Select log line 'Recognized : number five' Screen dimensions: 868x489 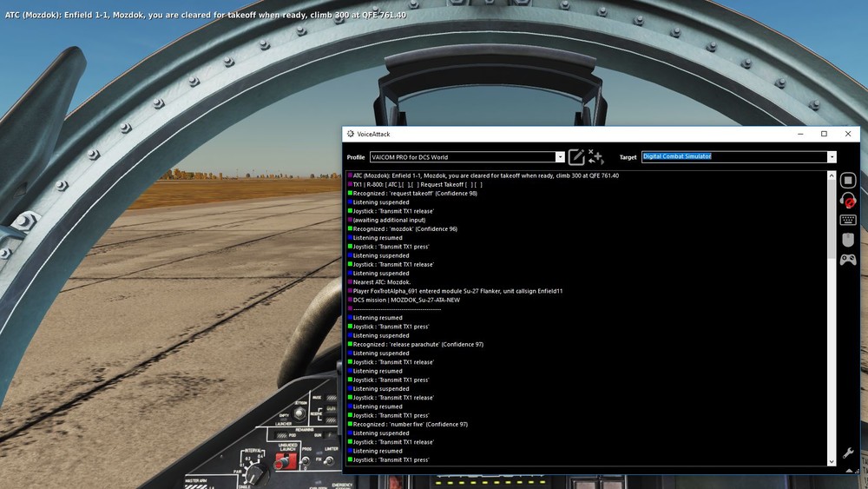coord(407,424)
